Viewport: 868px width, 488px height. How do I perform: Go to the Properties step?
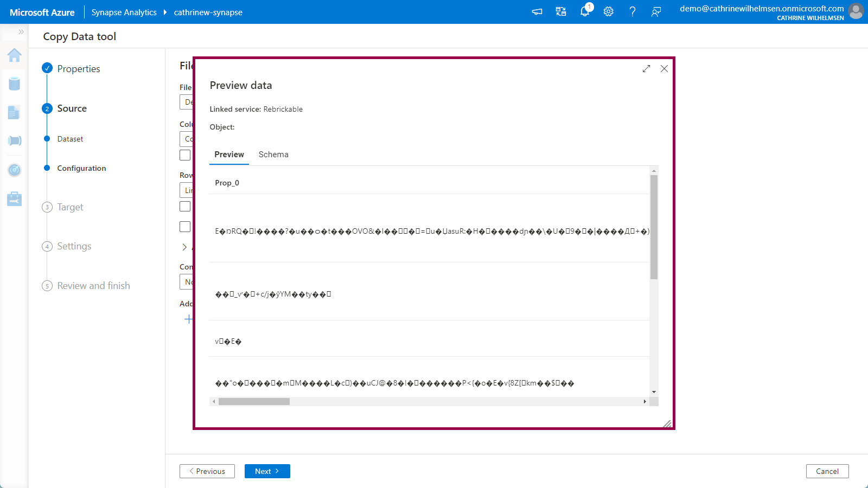[x=79, y=69]
